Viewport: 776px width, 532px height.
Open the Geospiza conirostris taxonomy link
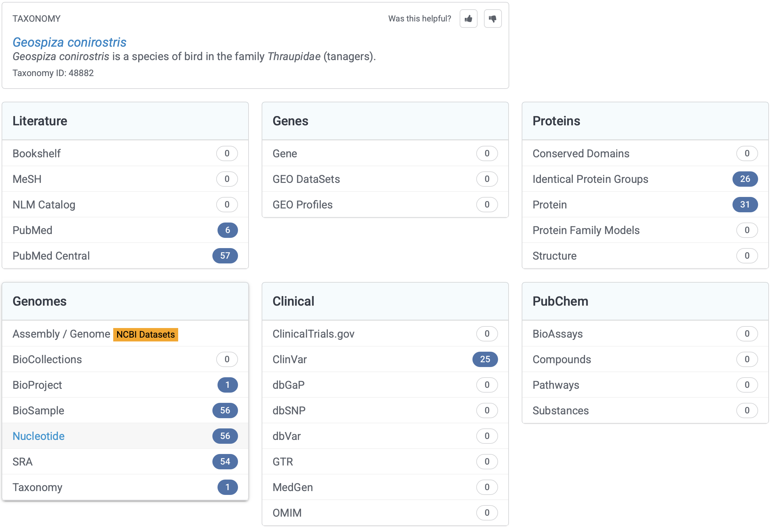tap(69, 43)
